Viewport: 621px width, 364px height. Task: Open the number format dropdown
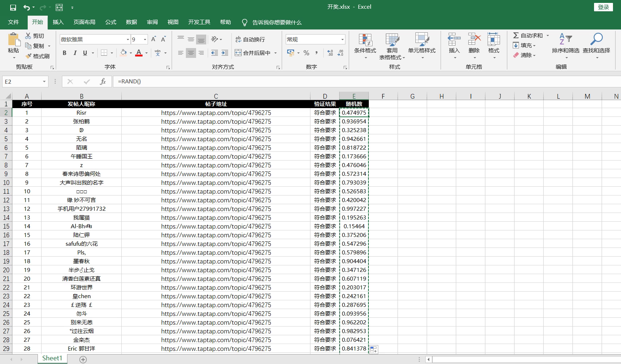pos(342,39)
